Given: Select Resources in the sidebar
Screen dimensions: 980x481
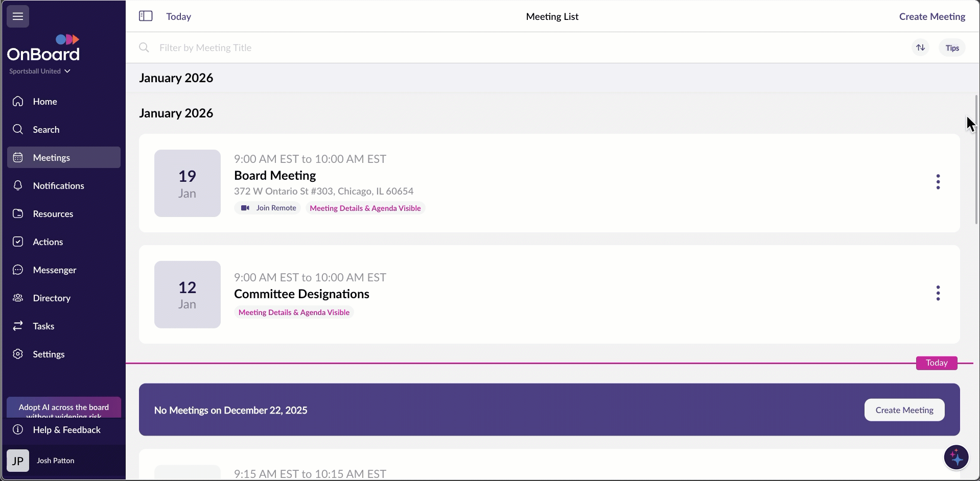Looking at the screenshot, I should click(53, 214).
